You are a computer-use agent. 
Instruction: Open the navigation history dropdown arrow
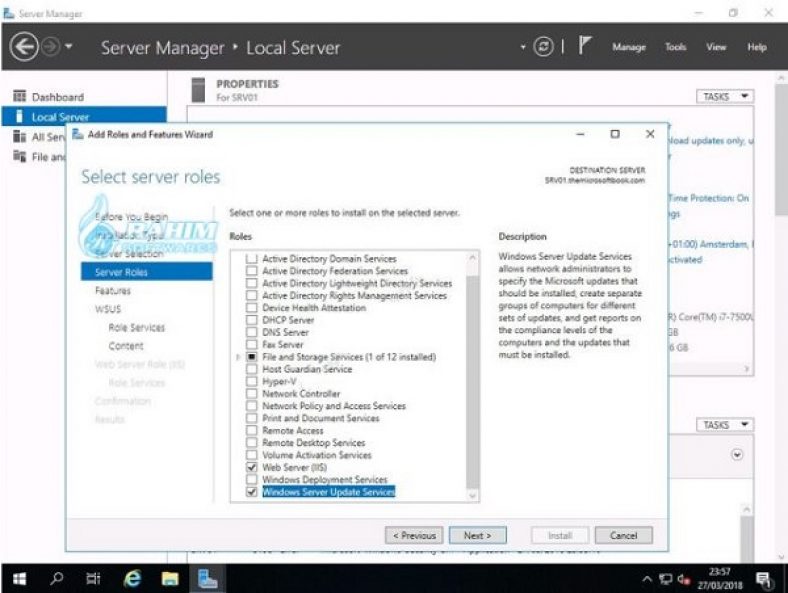pos(68,47)
